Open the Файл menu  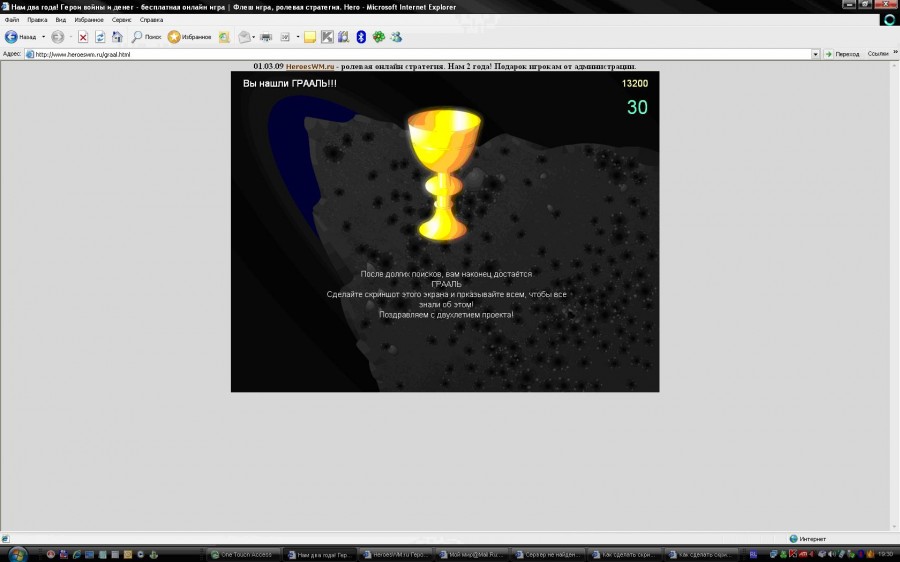click(11, 20)
